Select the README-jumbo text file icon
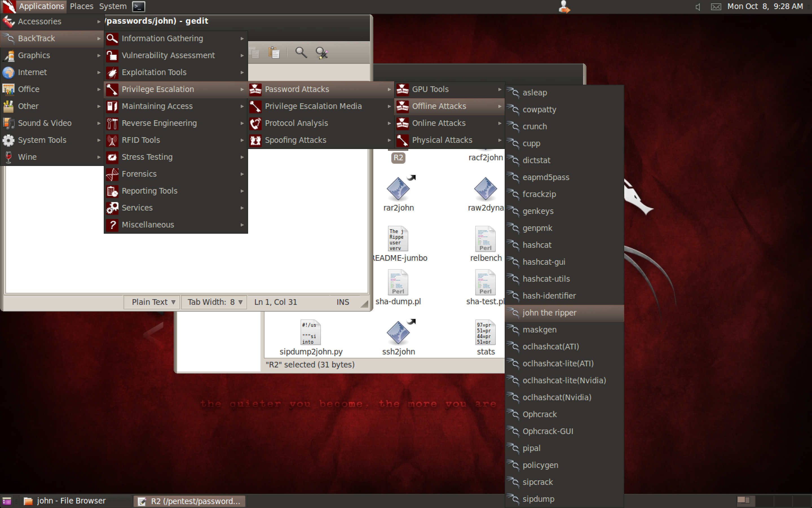Image resolution: width=812 pixels, height=508 pixels. click(x=398, y=238)
